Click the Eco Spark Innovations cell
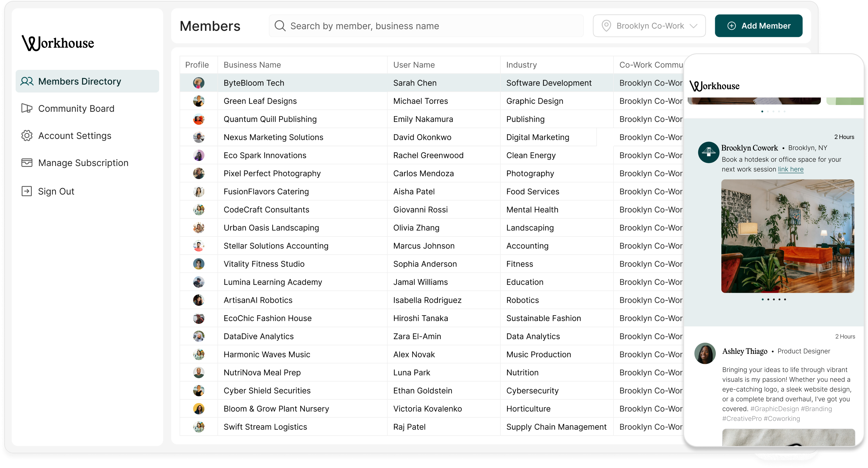 click(x=303, y=155)
